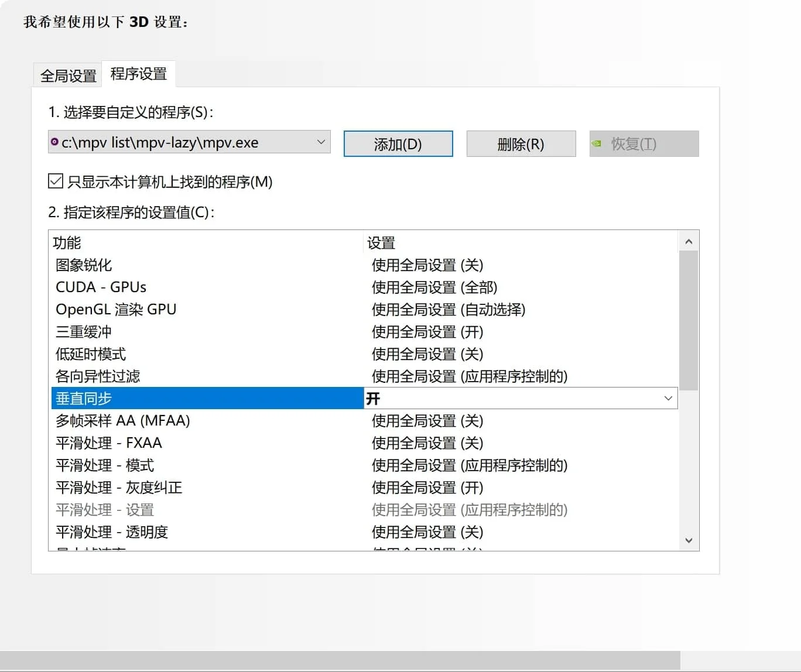Click the 添加(D) button
The image size is (801, 672).
click(398, 143)
